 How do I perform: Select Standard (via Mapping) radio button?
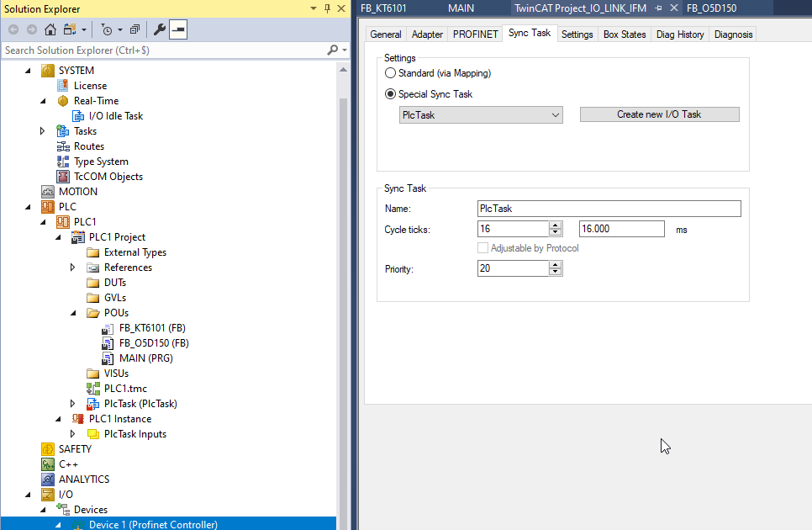pyautogui.click(x=390, y=73)
